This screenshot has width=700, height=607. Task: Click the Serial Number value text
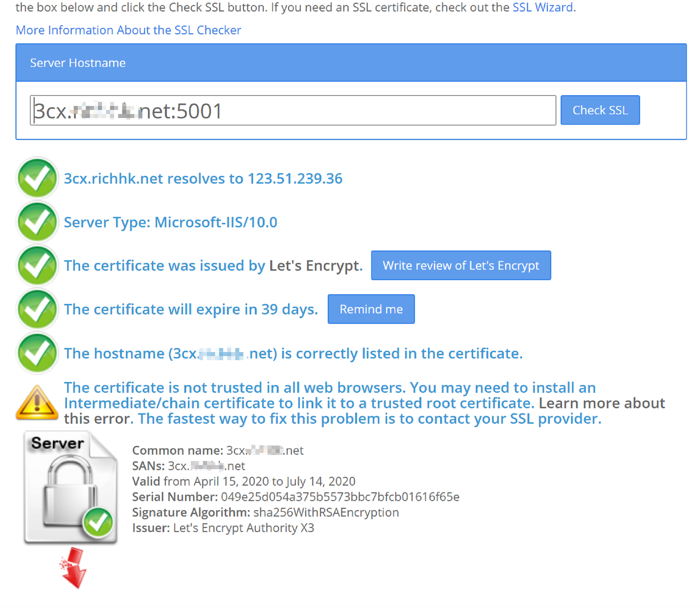(340, 497)
